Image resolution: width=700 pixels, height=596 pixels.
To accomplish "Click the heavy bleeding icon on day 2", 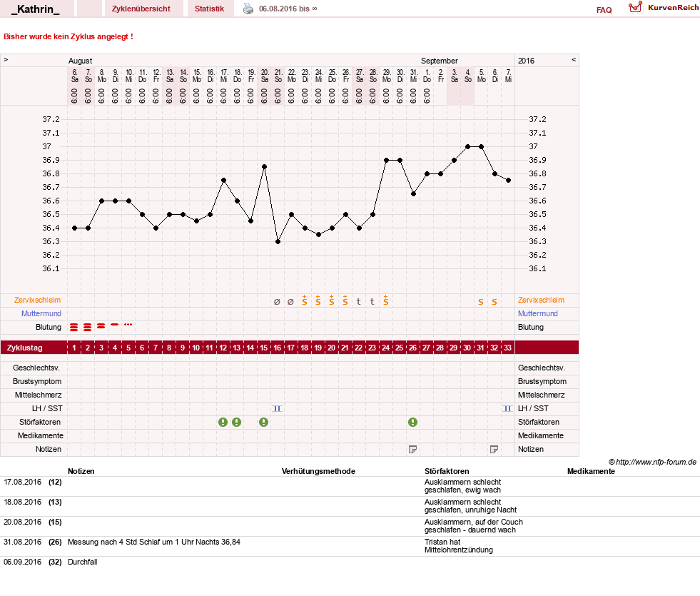I will (x=88, y=327).
